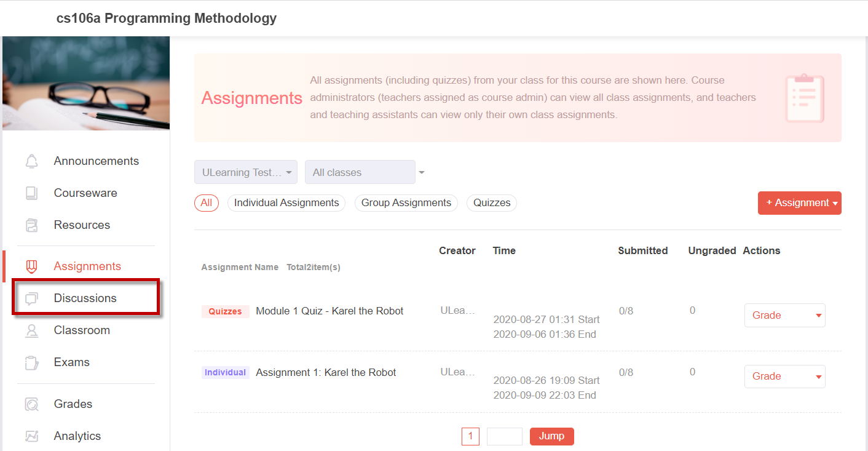Screen dimensions: 868x451
Task: Open the Courseware sidebar item
Action: click(x=85, y=193)
